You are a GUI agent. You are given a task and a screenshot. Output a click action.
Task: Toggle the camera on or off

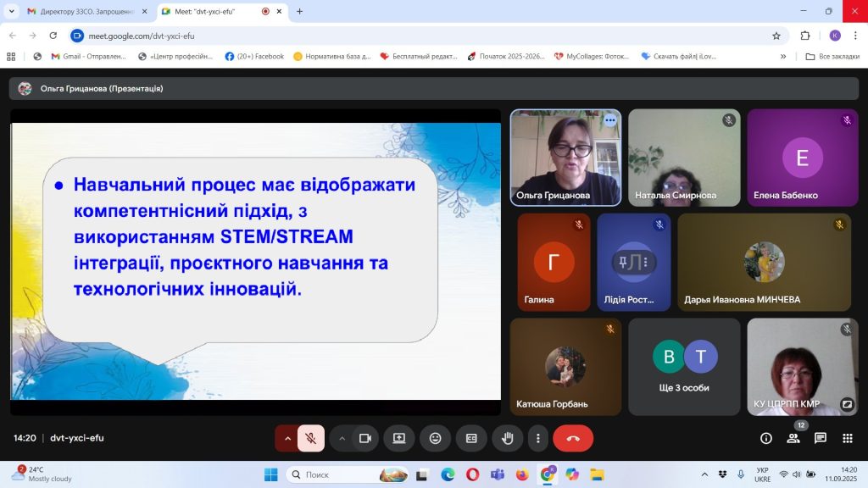365,438
